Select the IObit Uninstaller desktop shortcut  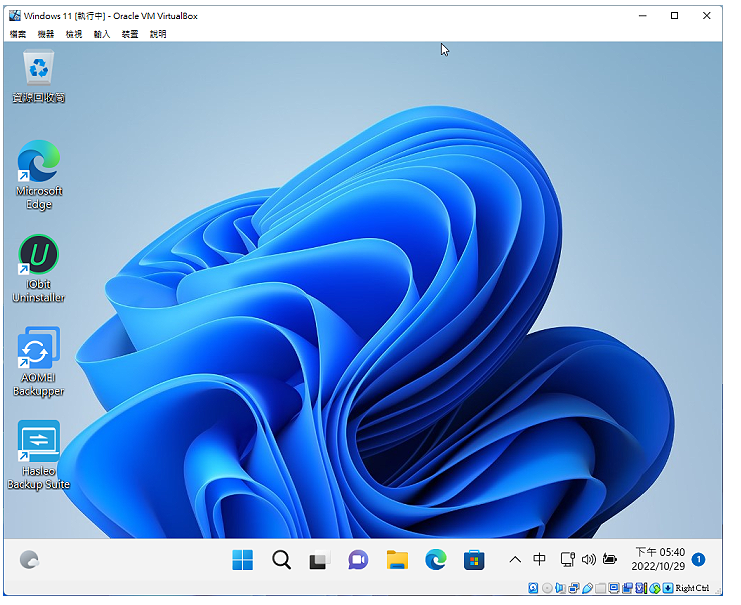[39, 268]
